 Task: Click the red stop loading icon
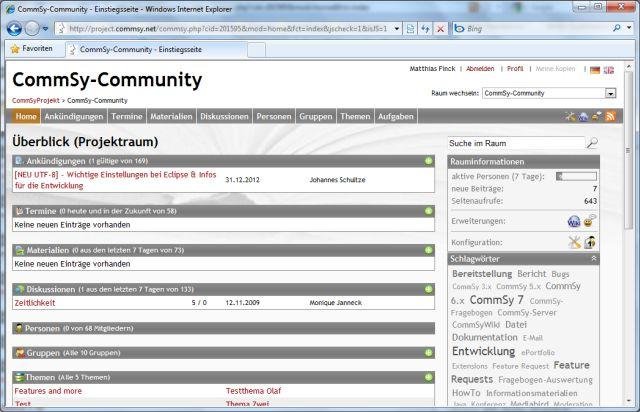tap(440, 29)
